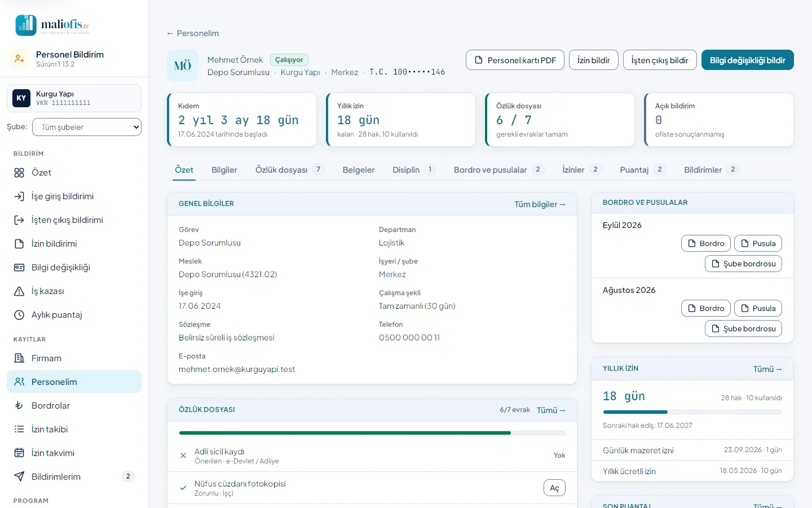This screenshot has width=812, height=508.
Task: Click the İzin bildir button
Action: (594, 60)
